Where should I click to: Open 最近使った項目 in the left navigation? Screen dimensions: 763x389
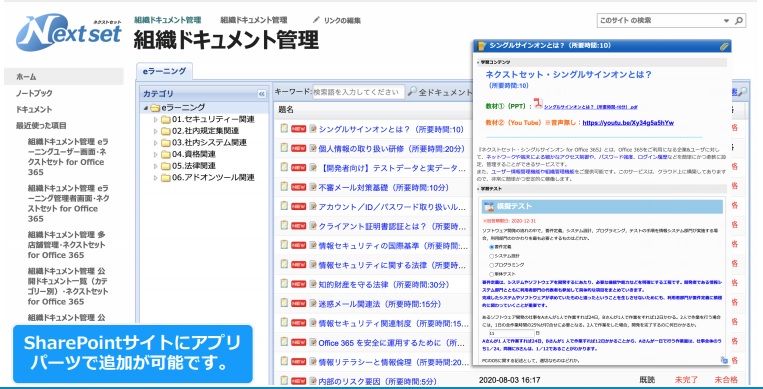(41, 125)
